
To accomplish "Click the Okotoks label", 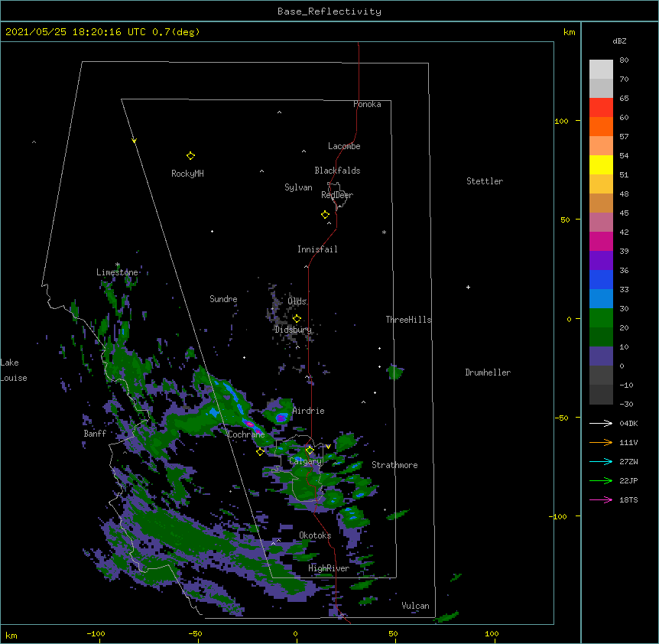I will (315, 535).
